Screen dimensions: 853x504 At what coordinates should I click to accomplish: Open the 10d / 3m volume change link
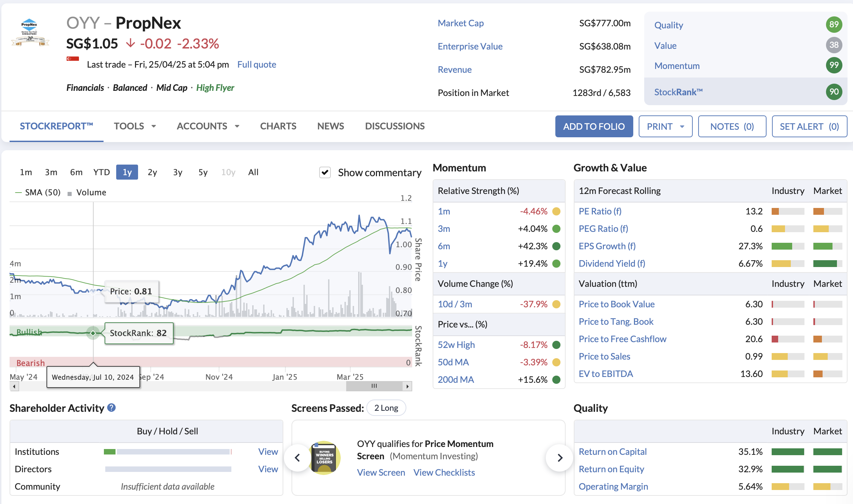pos(455,304)
